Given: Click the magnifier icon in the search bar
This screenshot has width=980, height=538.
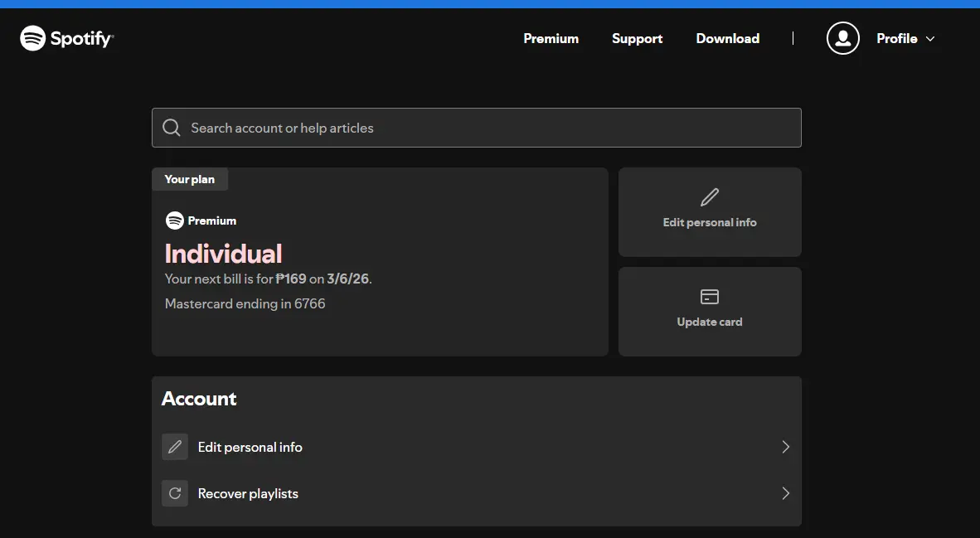Looking at the screenshot, I should [172, 128].
